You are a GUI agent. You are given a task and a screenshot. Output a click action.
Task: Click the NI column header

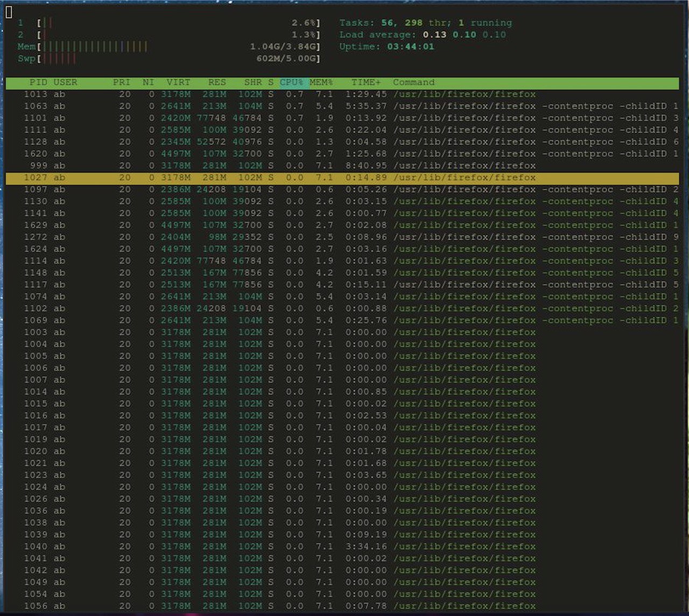(149, 82)
